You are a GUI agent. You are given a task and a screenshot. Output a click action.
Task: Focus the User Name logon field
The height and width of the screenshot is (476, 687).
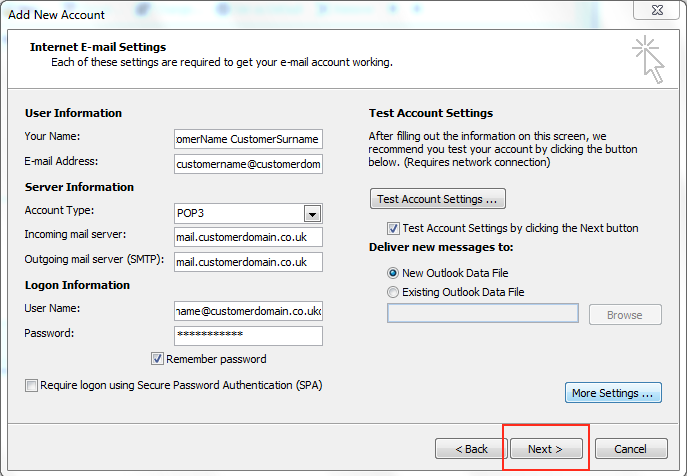[247, 312]
